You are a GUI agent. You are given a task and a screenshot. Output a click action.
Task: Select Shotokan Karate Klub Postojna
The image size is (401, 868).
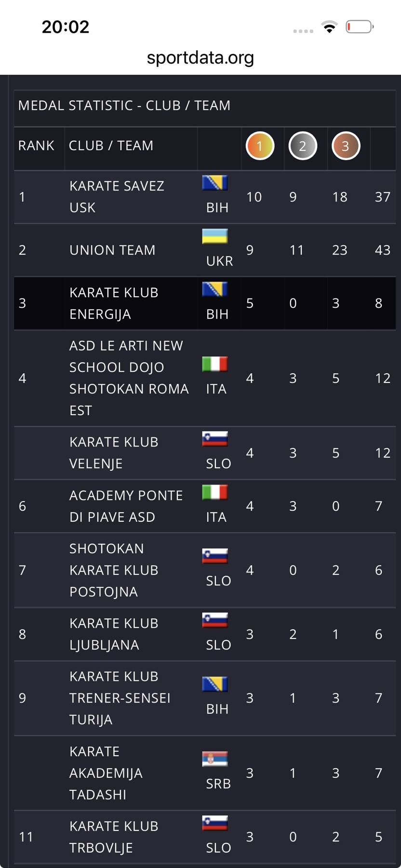(x=114, y=570)
